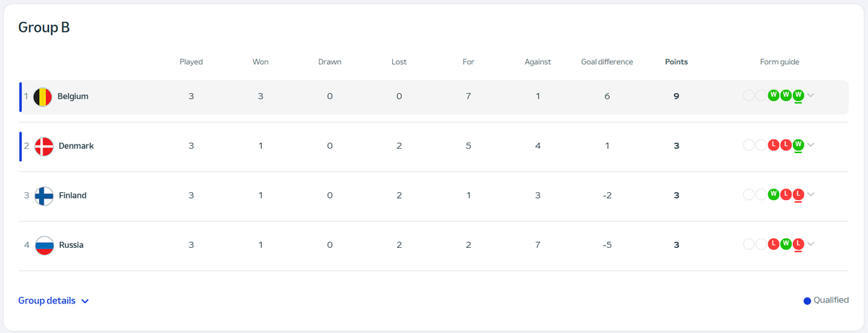The width and height of the screenshot is (868, 333).
Task: Open the Group details dropdown
Action: (x=54, y=300)
